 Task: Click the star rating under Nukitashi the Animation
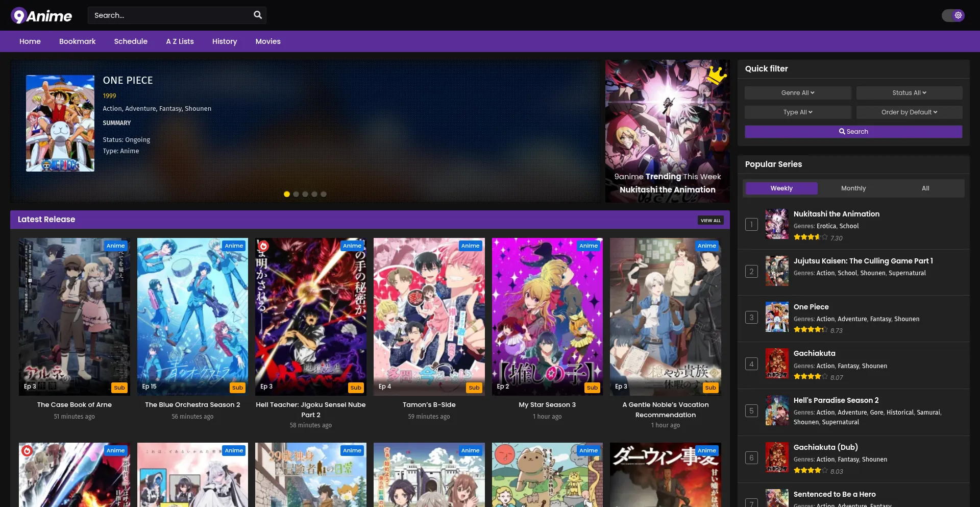(809, 237)
